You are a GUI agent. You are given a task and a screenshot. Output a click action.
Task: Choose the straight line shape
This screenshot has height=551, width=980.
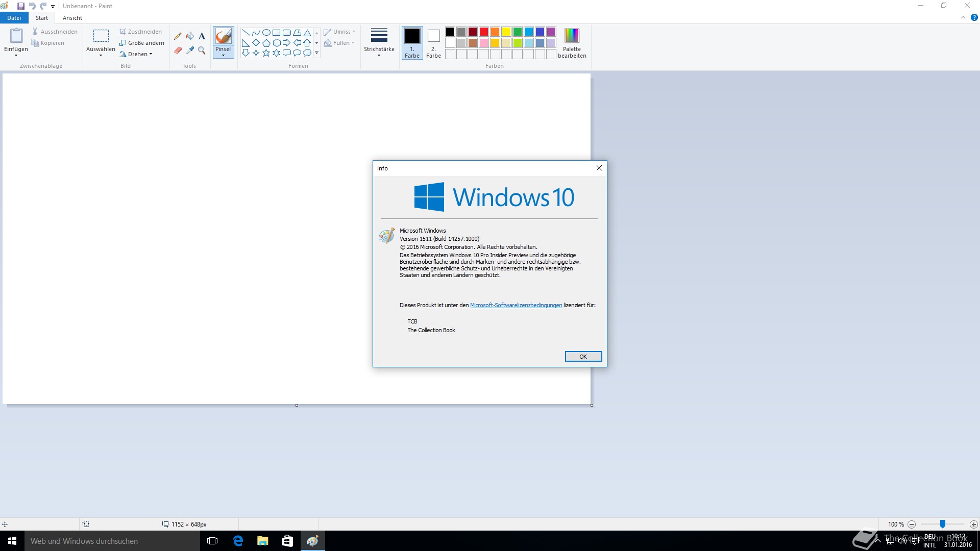coord(246,33)
